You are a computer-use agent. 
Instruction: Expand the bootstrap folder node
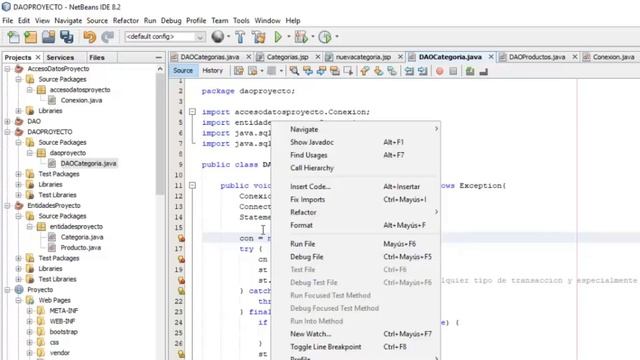pos(29,332)
